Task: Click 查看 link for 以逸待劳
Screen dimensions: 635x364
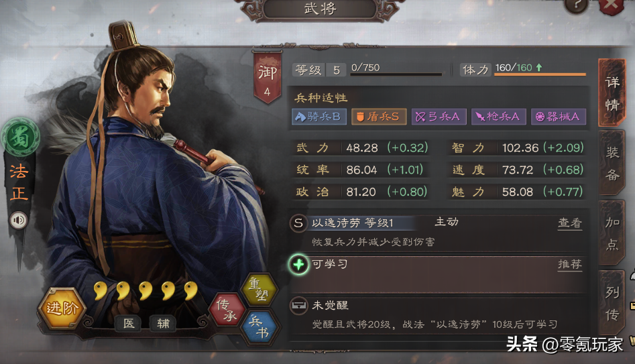Action: 570,223
